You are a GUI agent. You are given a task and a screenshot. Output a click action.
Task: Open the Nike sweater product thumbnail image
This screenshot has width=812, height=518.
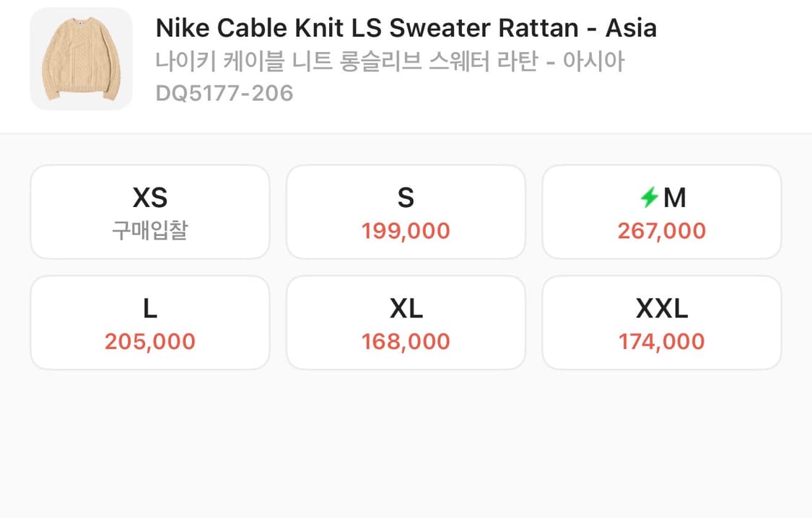(82, 58)
